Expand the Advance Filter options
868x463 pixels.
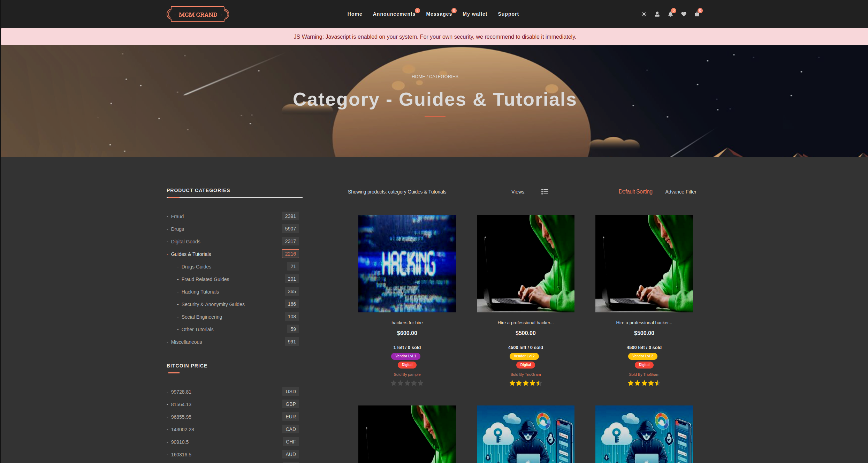pyautogui.click(x=680, y=192)
